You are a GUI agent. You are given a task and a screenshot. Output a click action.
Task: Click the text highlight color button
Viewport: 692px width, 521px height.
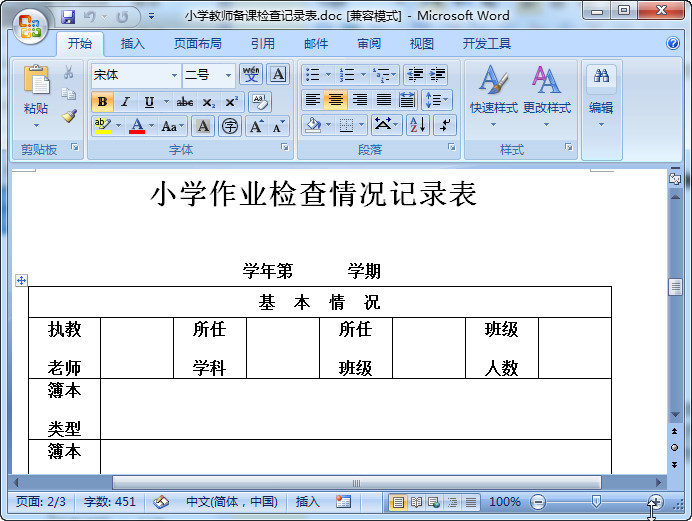pyautogui.click(x=103, y=127)
